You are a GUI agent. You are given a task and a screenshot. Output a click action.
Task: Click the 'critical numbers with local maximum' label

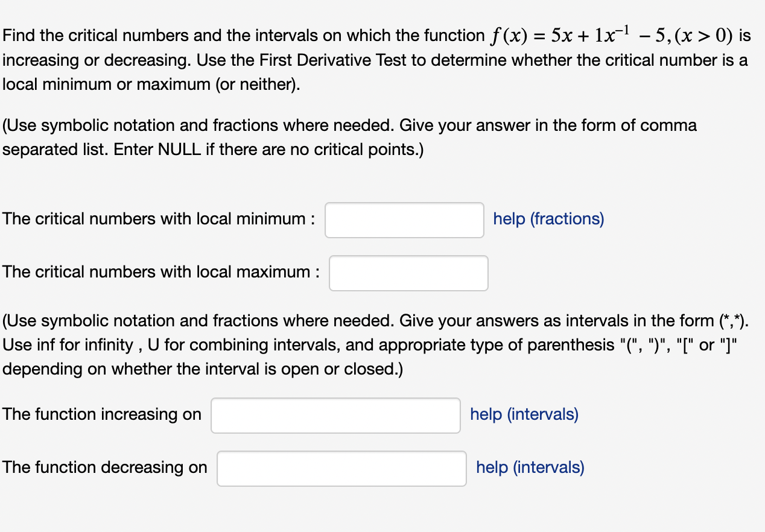(x=161, y=272)
